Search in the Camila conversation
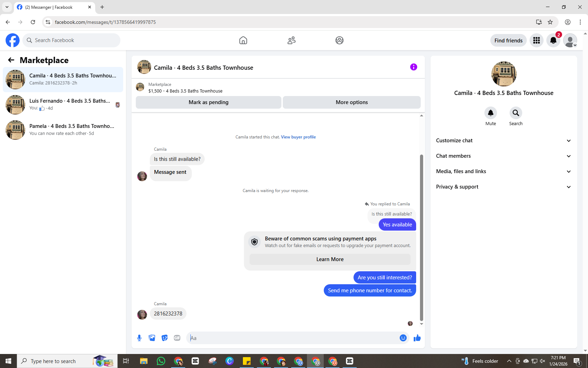Image resolution: width=588 pixels, height=368 pixels. 516,113
